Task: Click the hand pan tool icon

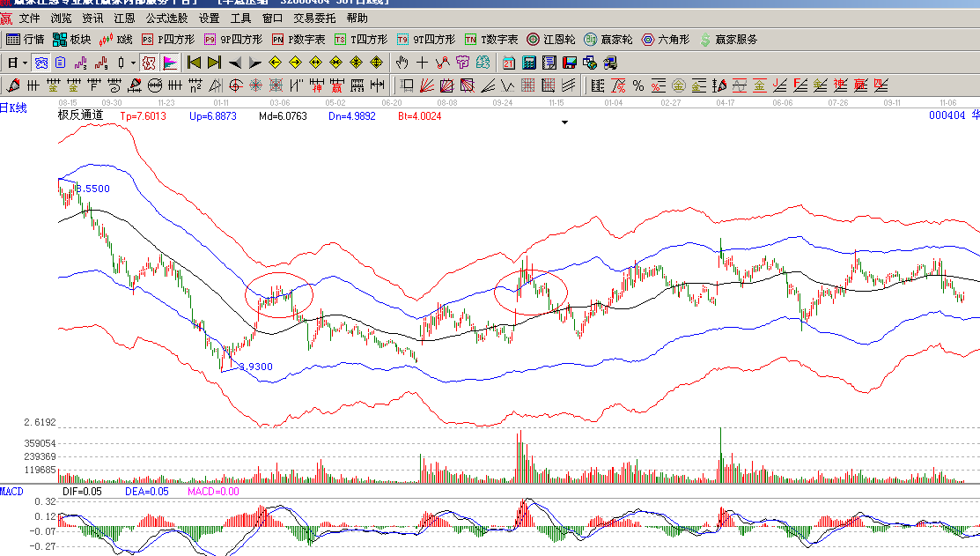Action: (x=402, y=63)
